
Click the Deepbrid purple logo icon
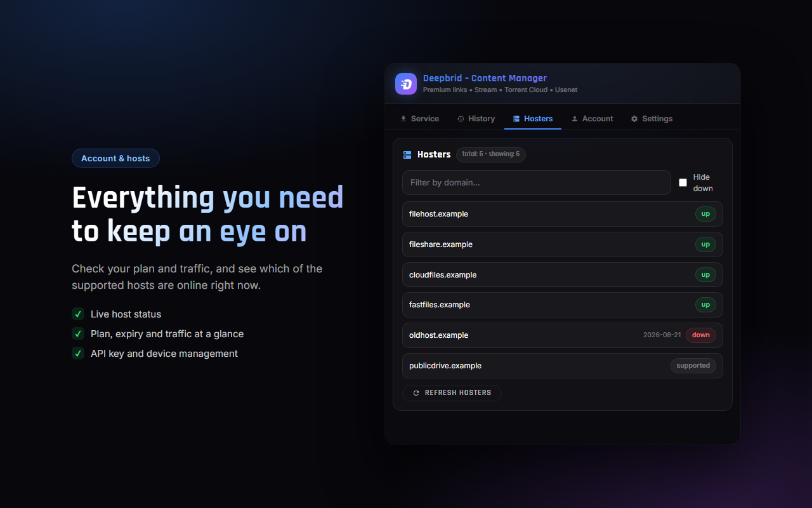[406, 84]
